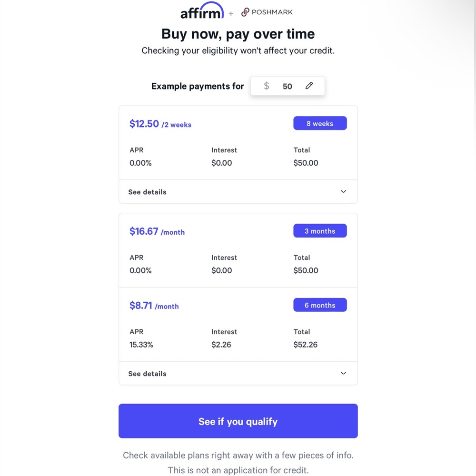Click the $12.50 /2 weeks payment price
This screenshot has height=476, width=476.
[x=160, y=124]
